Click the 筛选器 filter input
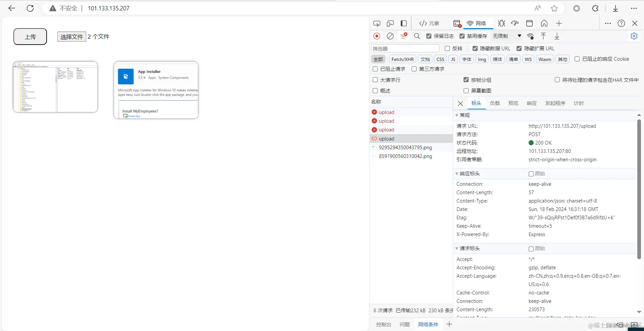The height and width of the screenshot is (331, 644). pos(405,49)
